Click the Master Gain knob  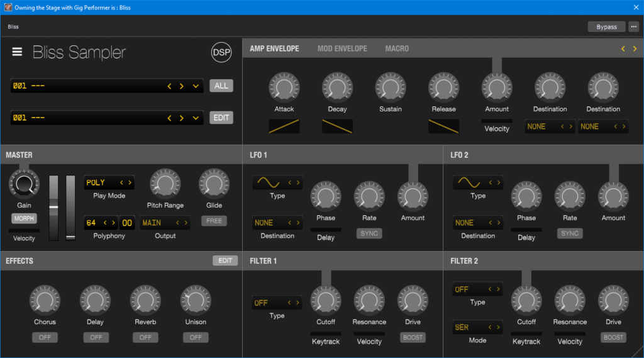click(24, 184)
